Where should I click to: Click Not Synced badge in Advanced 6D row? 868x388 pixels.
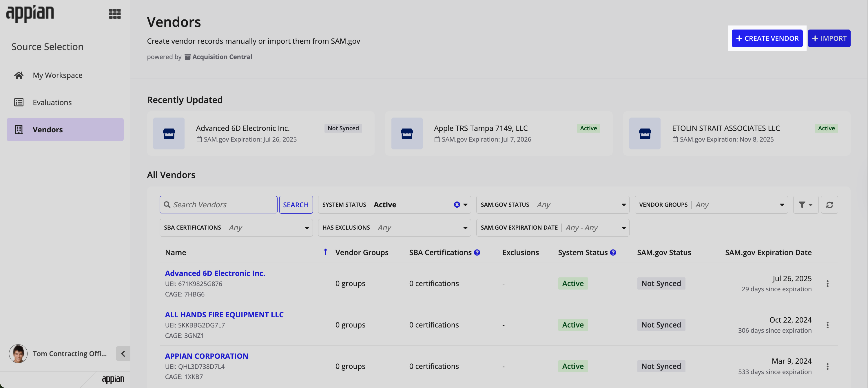(661, 283)
